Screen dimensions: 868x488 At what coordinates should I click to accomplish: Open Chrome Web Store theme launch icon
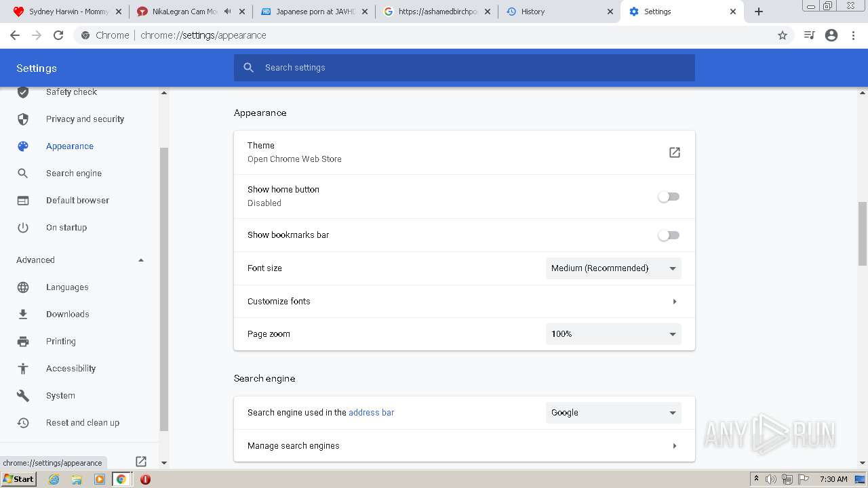click(x=674, y=152)
